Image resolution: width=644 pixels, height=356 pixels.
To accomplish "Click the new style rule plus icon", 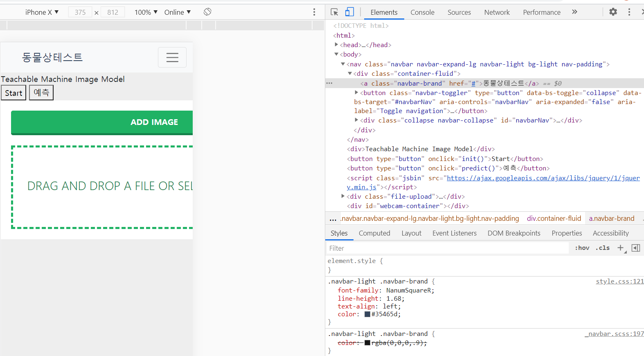I will click(621, 248).
